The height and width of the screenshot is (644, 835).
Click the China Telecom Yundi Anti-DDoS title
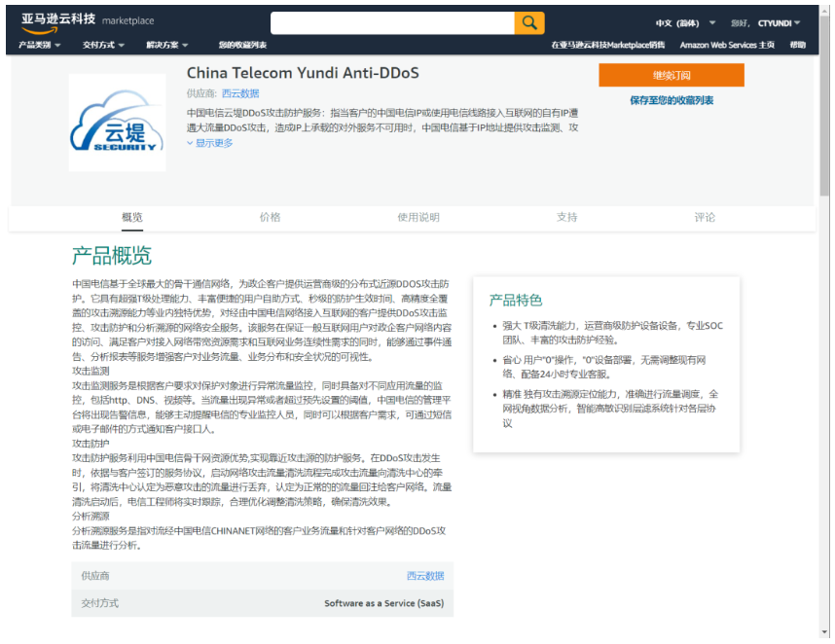point(303,72)
